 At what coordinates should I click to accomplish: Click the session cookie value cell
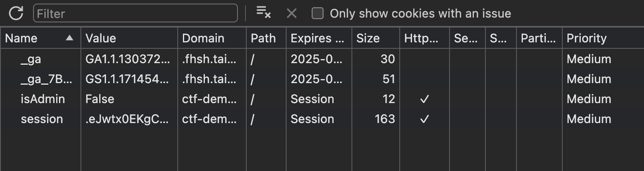tap(127, 119)
